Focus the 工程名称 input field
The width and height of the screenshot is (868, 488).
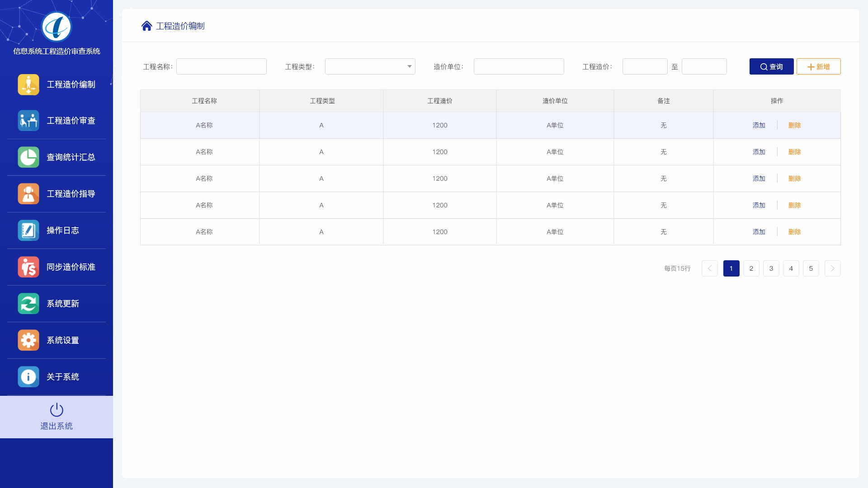coord(221,66)
